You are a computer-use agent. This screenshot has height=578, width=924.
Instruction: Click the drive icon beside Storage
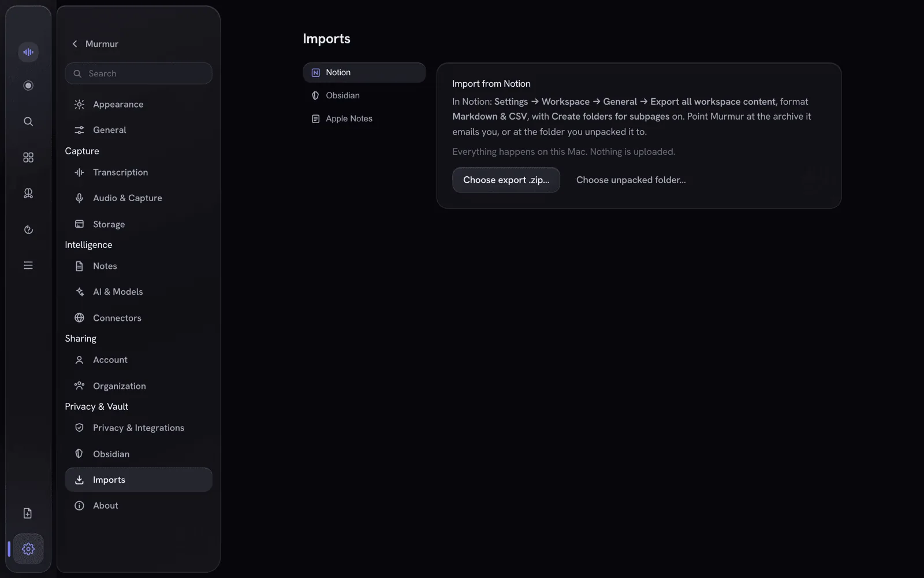tap(80, 224)
